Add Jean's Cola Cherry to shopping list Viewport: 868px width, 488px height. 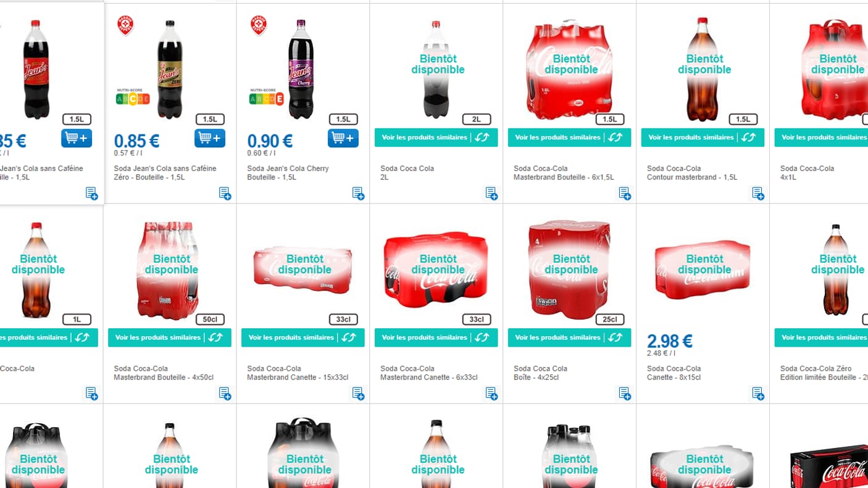point(358,194)
